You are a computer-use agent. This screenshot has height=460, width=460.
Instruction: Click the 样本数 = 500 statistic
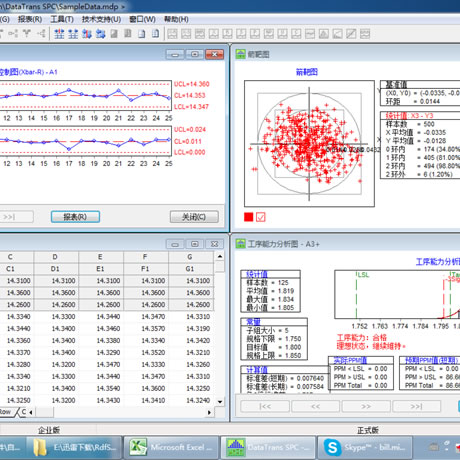point(410,124)
